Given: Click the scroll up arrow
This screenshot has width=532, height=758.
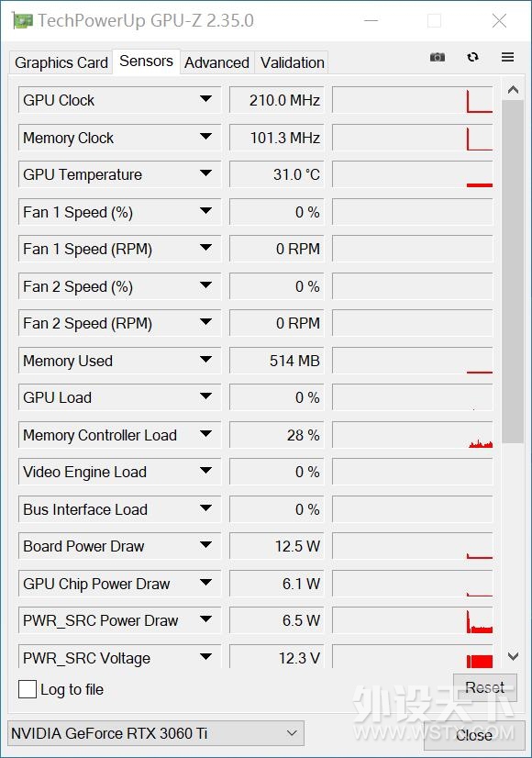Looking at the screenshot, I should pyautogui.click(x=513, y=90).
